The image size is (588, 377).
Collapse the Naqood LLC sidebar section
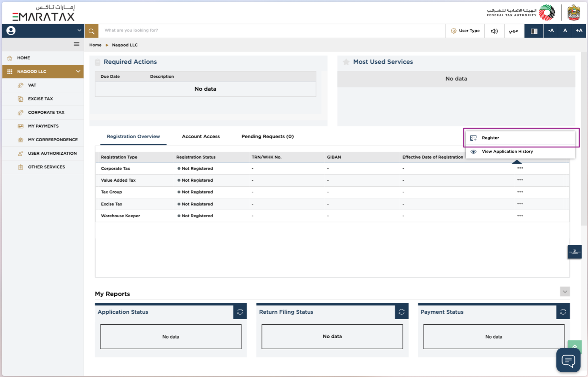tap(78, 71)
